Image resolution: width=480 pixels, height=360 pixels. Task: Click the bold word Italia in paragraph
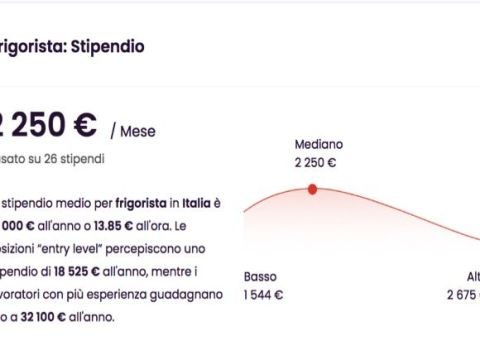click(x=196, y=203)
